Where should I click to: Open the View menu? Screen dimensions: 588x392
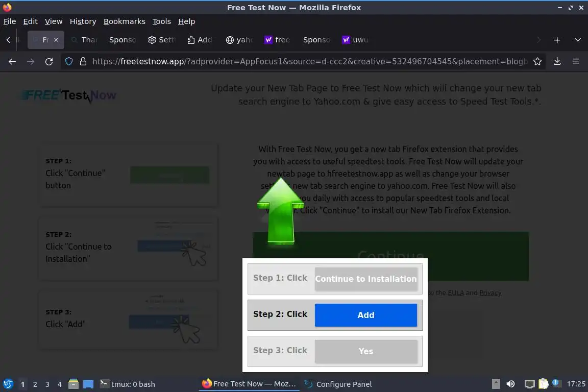coord(54,21)
